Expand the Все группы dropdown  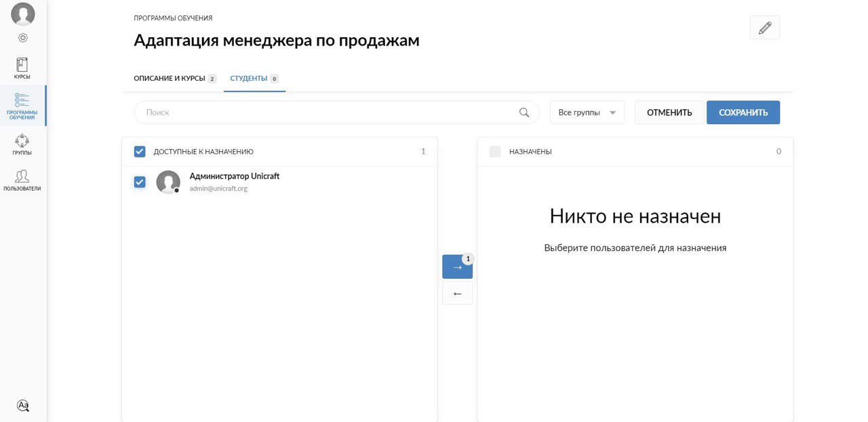(587, 113)
